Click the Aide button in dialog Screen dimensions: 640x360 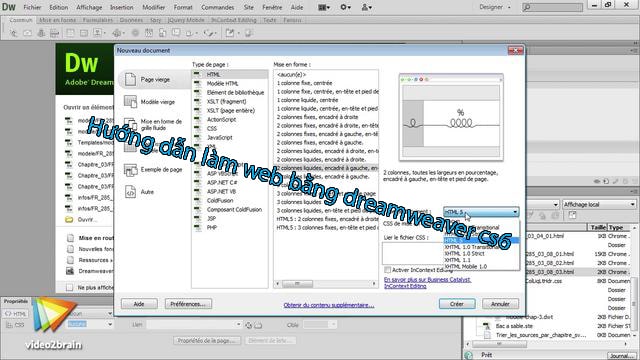(139, 304)
